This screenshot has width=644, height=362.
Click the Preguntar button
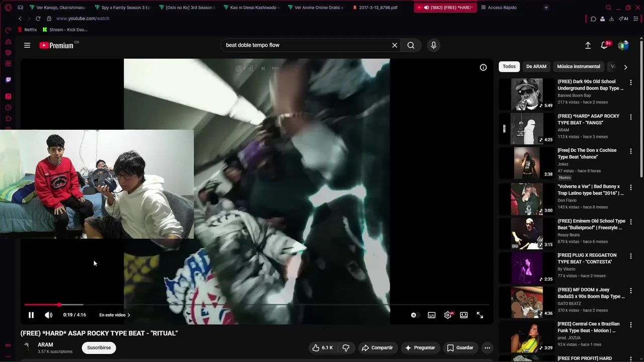click(420, 348)
